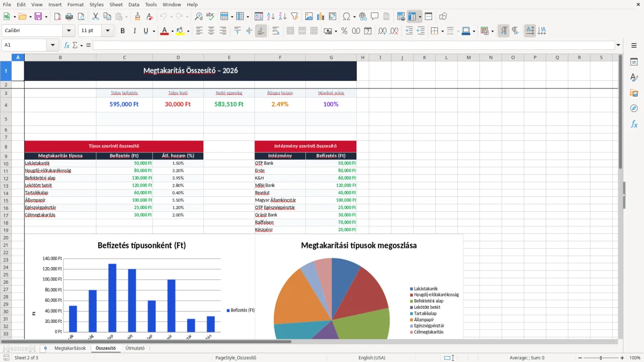Open the Sheet menu
The width and height of the screenshot is (644, 362).
coord(116,4)
